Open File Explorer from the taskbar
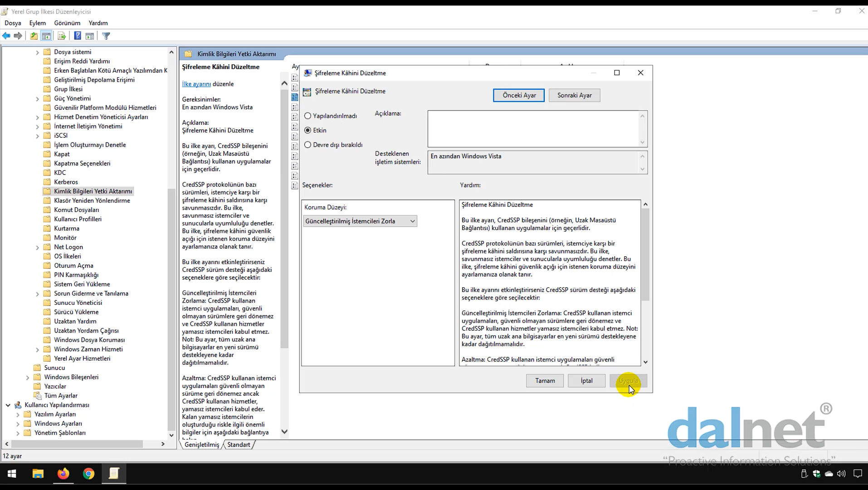The height and width of the screenshot is (490, 868). 38,474
